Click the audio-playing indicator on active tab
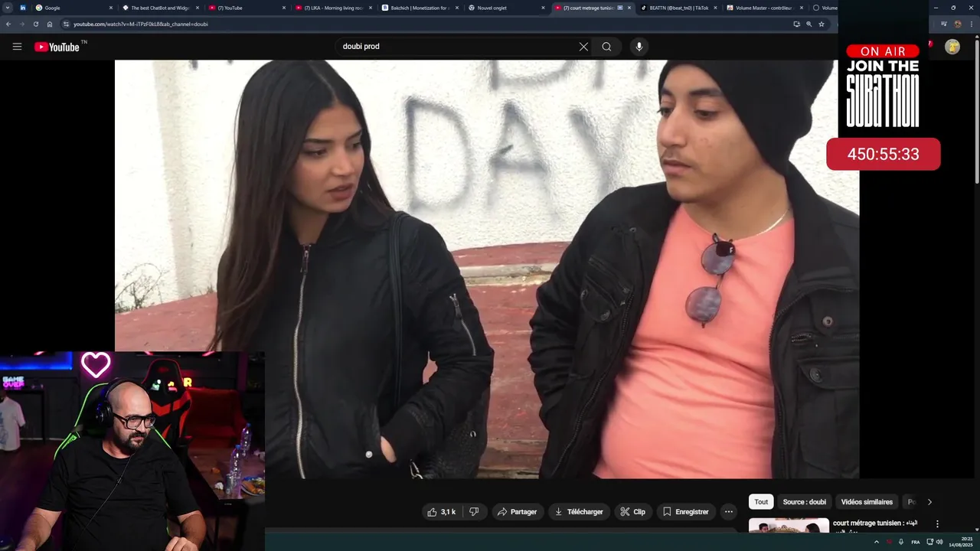The width and height of the screenshot is (980, 551). [620, 8]
